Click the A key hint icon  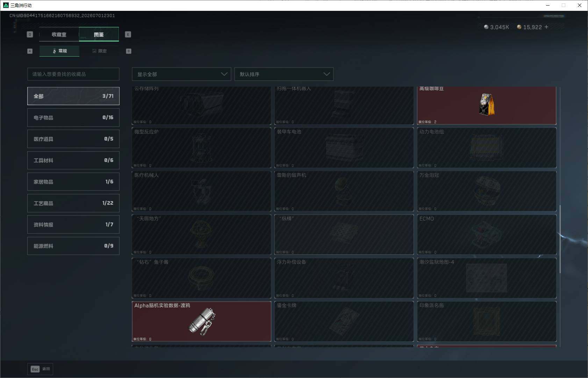[x=30, y=51]
